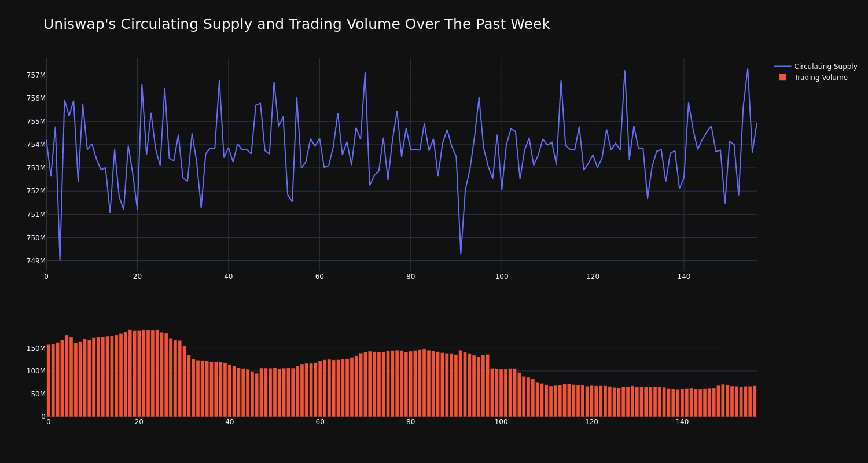This screenshot has width=868, height=463.
Task: Click the 752M y-axis label
Action: coord(36,191)
